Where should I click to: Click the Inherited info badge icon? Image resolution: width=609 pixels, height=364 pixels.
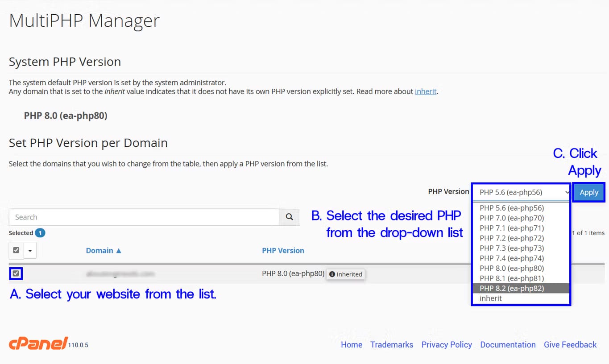pyautogui.click(x=333, y=274)
